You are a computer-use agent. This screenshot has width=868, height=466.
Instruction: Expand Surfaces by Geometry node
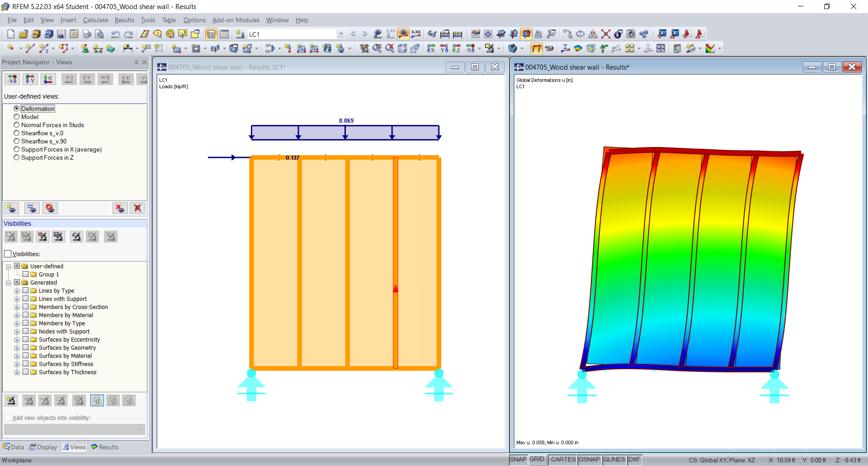click(x=17, y=348)
